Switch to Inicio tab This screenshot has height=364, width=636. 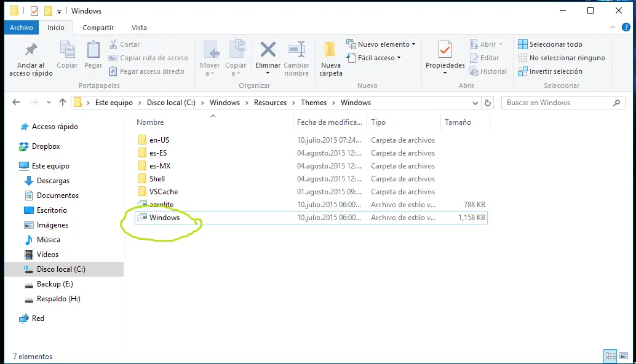coord(55,28)
